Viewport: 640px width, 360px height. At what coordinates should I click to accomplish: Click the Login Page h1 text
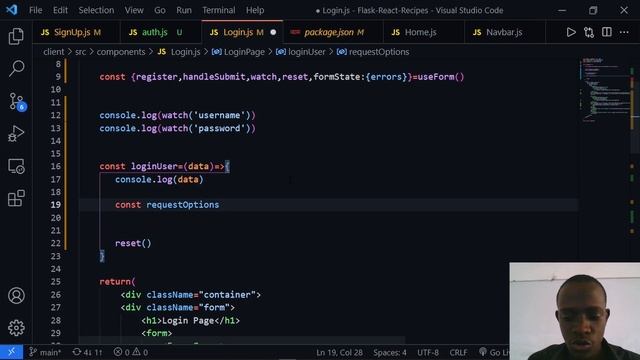188,320
